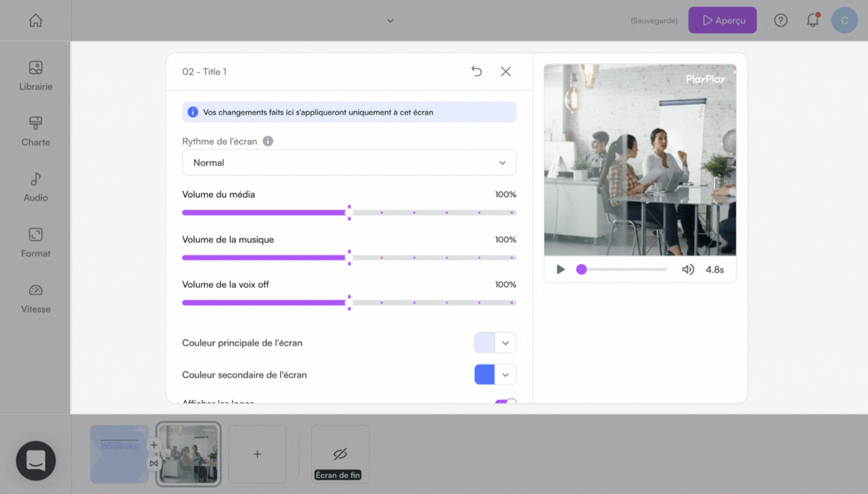Open the project title chevron dropdown
The width and height of the screenshot is (868, 494).
[x=391, y=21]
